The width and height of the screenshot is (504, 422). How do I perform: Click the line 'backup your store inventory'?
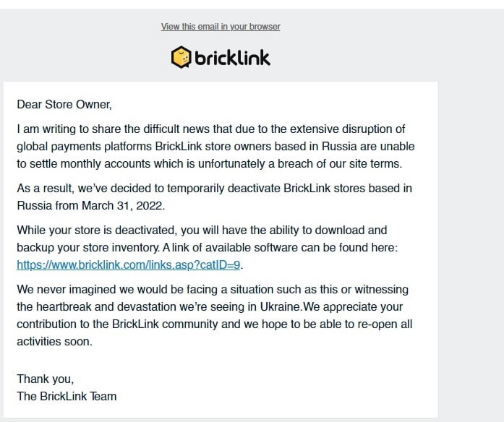point(208,248)
